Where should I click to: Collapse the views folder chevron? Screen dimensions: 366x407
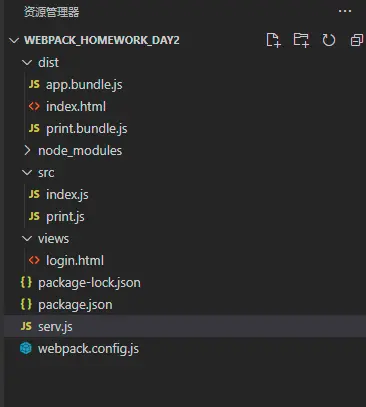click(x=27, y=238)
